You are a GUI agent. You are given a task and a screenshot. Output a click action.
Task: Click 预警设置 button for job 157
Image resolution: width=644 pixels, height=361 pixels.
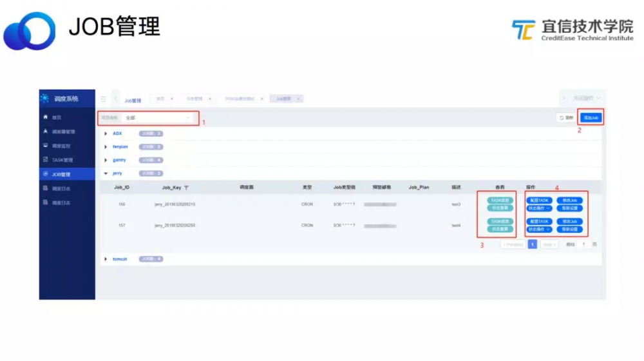570,229
